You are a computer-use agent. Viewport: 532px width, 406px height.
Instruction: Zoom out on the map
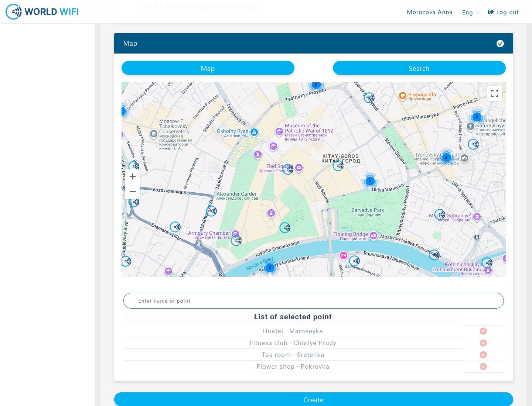click(x=133, y=192)
